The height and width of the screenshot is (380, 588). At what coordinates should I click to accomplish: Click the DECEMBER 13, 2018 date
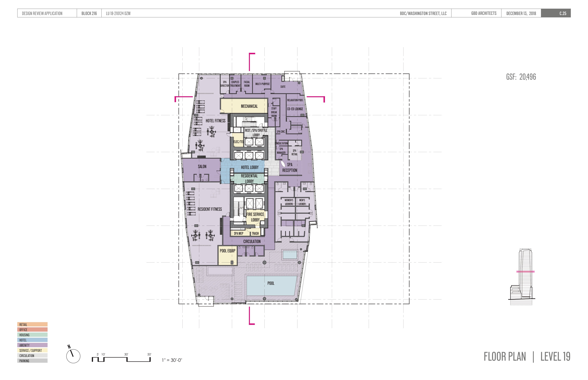pyautogui.click(x=521, y=14)
